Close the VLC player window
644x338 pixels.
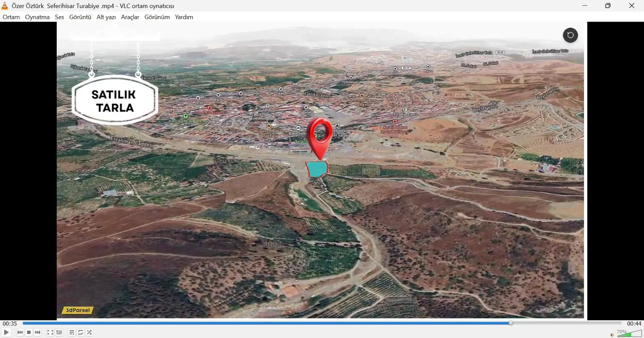click(632, 6)
